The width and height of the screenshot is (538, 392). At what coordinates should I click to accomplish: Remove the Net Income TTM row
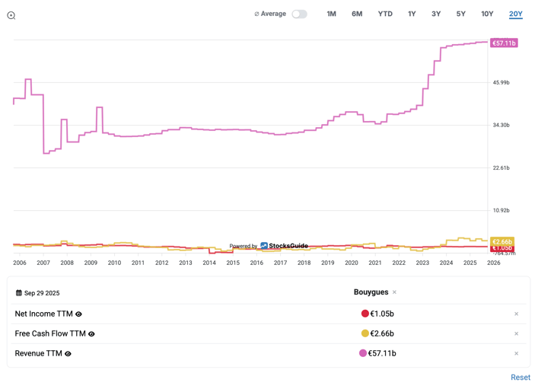(x=516, y=314)
